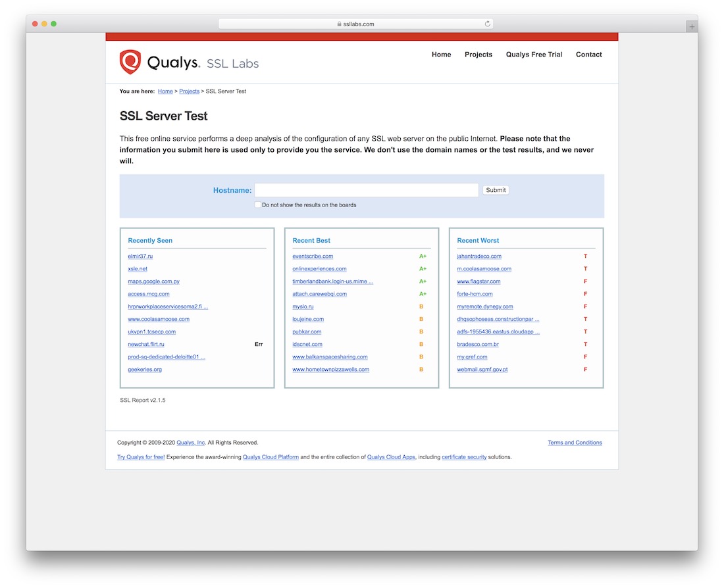The image size is (724, 588).
Task: Click the T grade beside jahantradeco.com
Action: tap(585, 256)
